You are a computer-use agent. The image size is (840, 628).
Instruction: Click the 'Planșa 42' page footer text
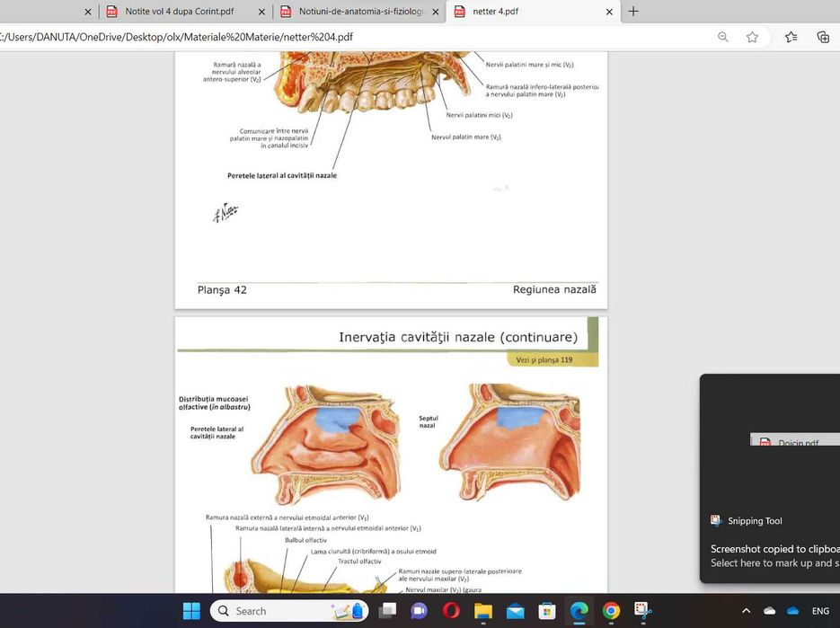[222, 290]
